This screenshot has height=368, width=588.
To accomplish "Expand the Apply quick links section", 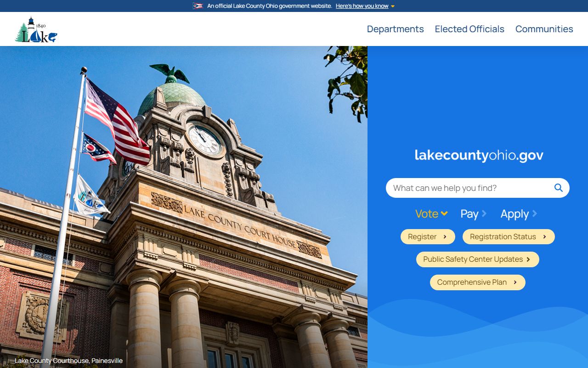I will (x=519, y=214).
